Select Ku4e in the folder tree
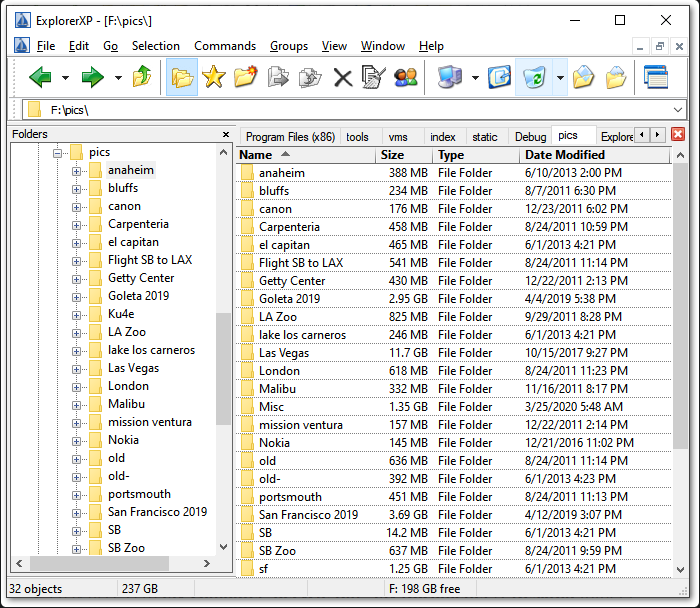Viewport: 700px width, 608px height. (121, 314)
